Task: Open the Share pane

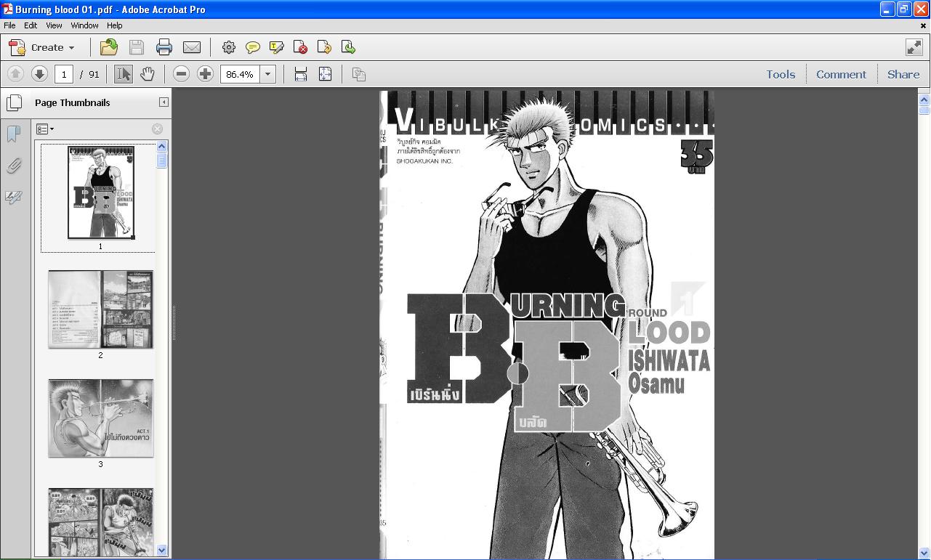Action: [903, 74]
